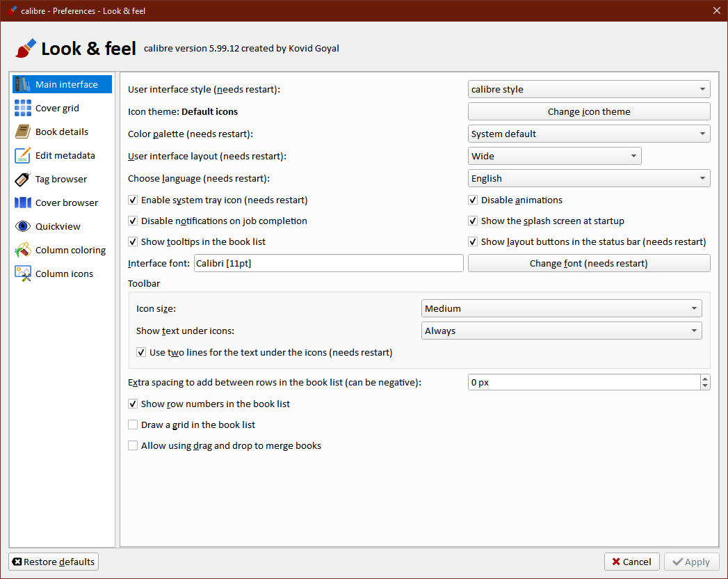Expand the Color palette dropdown
Viewport: 728px width, 579px height.
point(588,134)
